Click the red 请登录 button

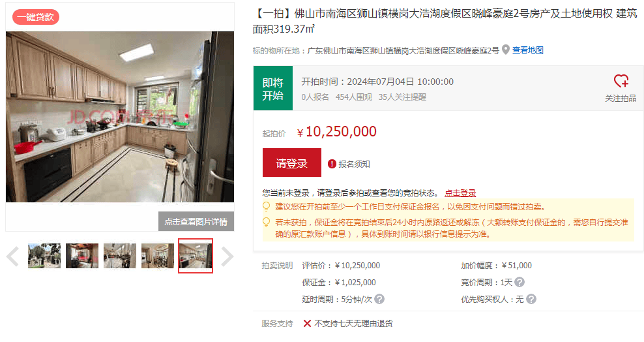coord(292,163)
